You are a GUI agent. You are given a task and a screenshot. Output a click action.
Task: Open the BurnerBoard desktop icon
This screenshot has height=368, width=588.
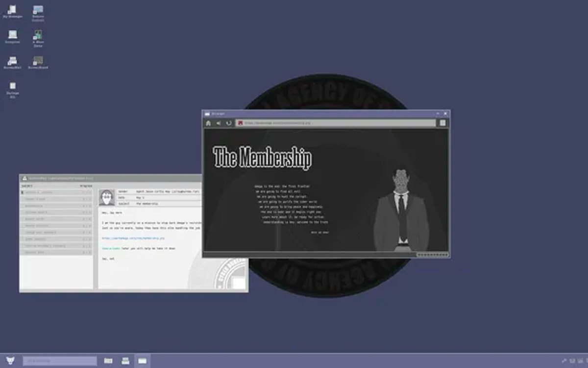(x=38, y=62)
